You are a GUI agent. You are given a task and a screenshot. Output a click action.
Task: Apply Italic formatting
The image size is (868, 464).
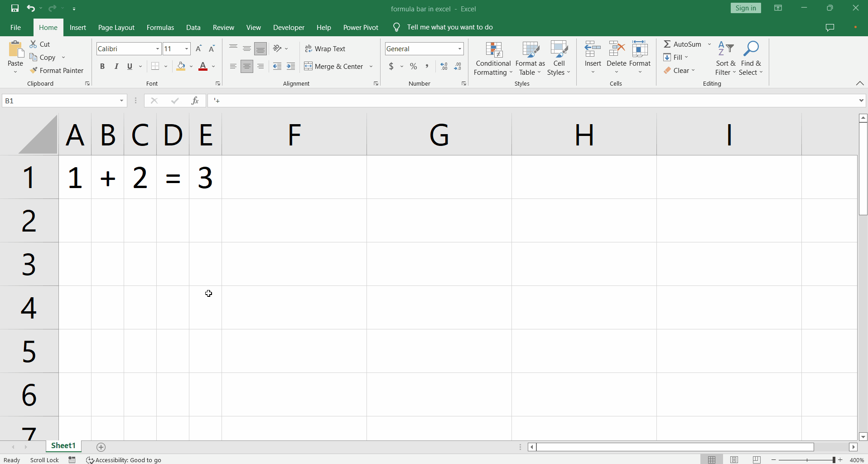(x=116, y=66)
